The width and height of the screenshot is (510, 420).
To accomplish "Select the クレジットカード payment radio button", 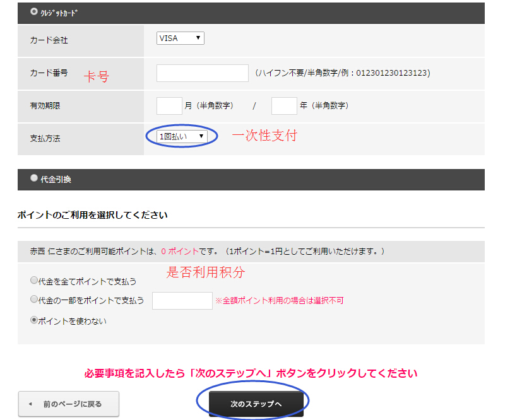I will [x=34, y=11].
